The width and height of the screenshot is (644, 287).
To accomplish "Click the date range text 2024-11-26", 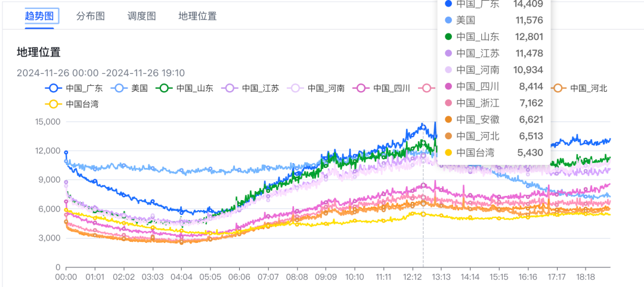I will pos(101,73).
